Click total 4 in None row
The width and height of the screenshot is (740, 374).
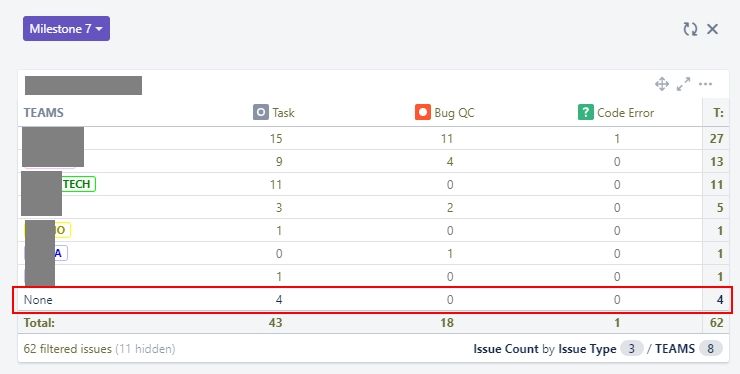pyautogui.click(x=720, y=300)
